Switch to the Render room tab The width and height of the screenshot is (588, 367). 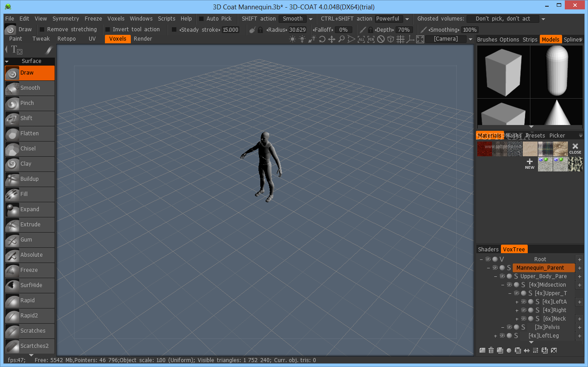[x=143, y=39]
